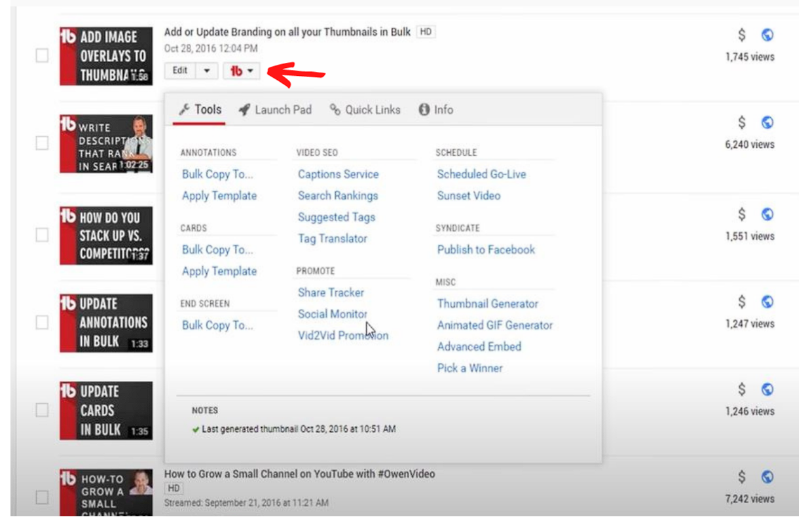Open the TubeBuddy dropdown arrow

(252, 70)
